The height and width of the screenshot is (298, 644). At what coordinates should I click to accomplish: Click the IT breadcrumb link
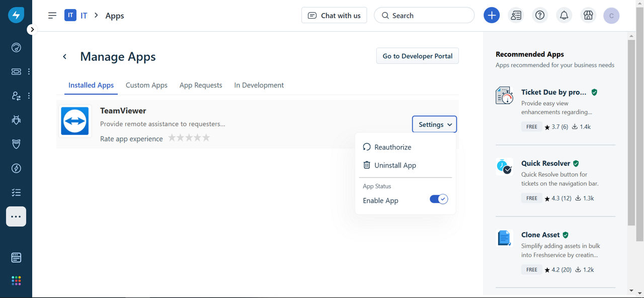click(x=84, y=16)
